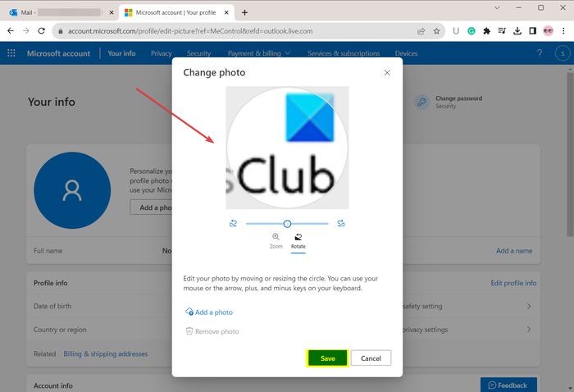Screen dimensions: 574x392
Task: Click the U extension icon
Action: (456, 31)
